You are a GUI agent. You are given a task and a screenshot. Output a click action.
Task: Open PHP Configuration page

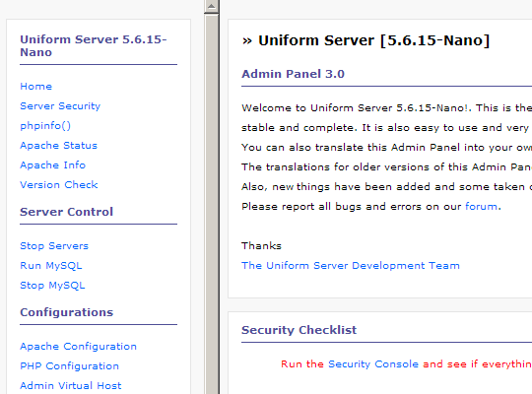click(x=69, y=366)
